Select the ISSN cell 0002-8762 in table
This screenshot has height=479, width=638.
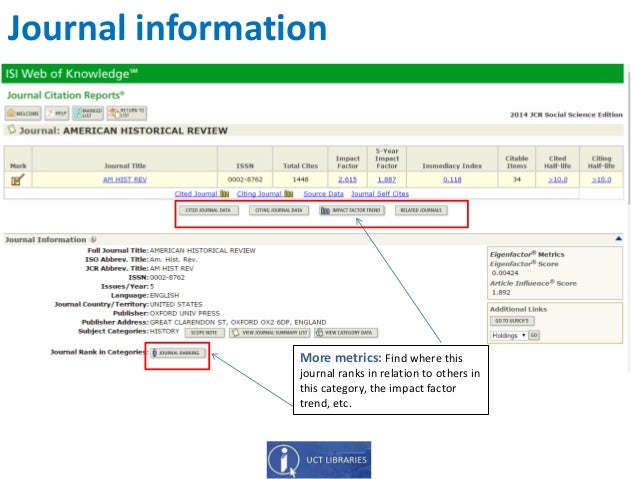(x=245, y=179)
